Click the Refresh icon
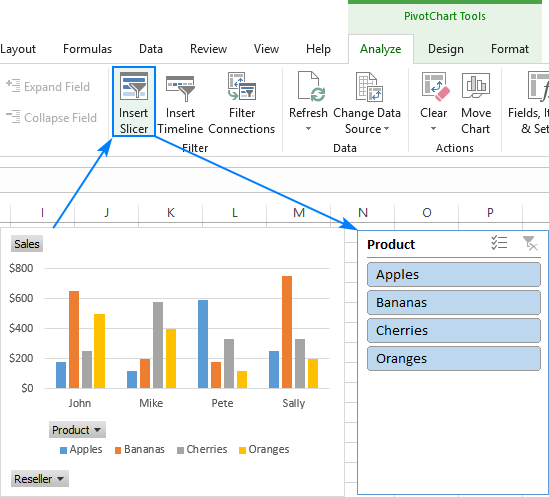This screenshot has width=549, height=497. (x=311, y=86)
